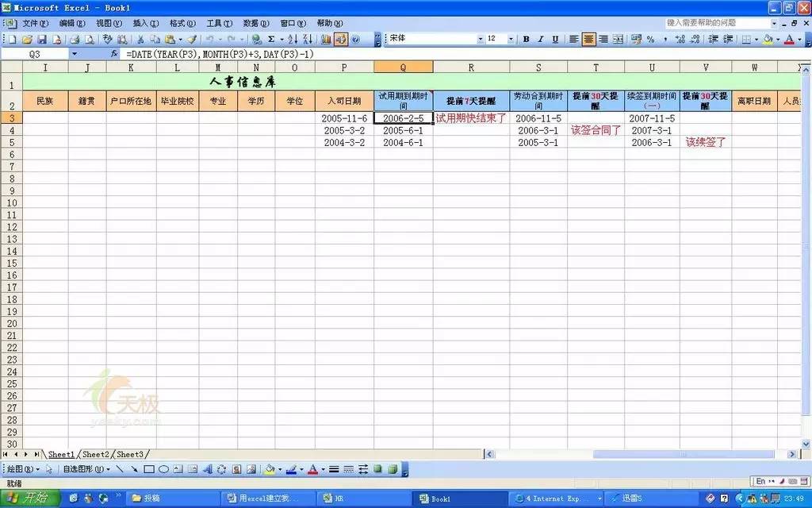The width and height of the screenshot is (812, 508).
Task: Click the 开始 Start button
Action: click(x=29, y=498)
